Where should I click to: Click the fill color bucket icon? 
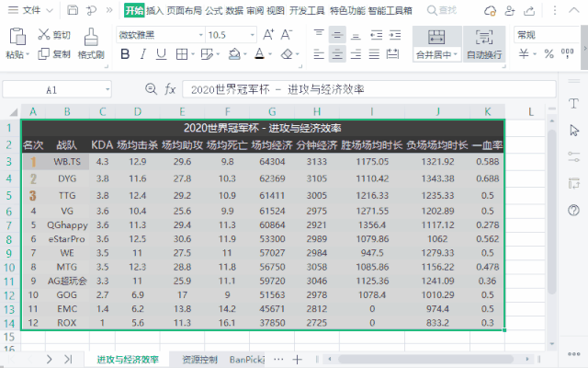pos(235,54)
